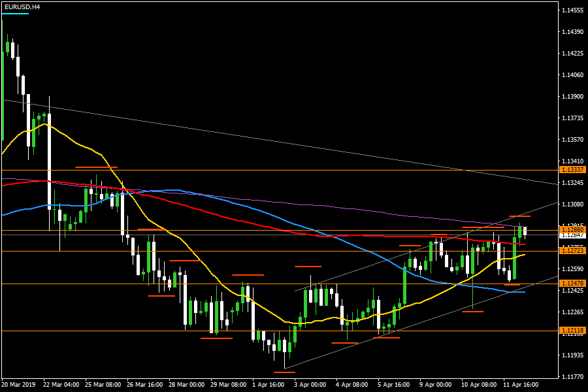Image resolution: width=588 pixels, height=392 pixels.
Task: Click the 1.14060 price axis value
Action: 573,75
